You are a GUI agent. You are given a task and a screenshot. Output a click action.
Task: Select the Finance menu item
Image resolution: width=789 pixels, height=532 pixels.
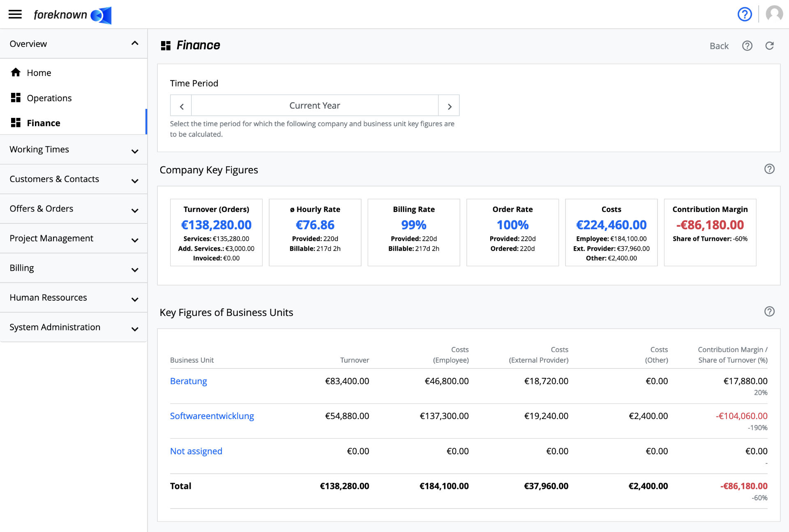[x=43, y=123]
